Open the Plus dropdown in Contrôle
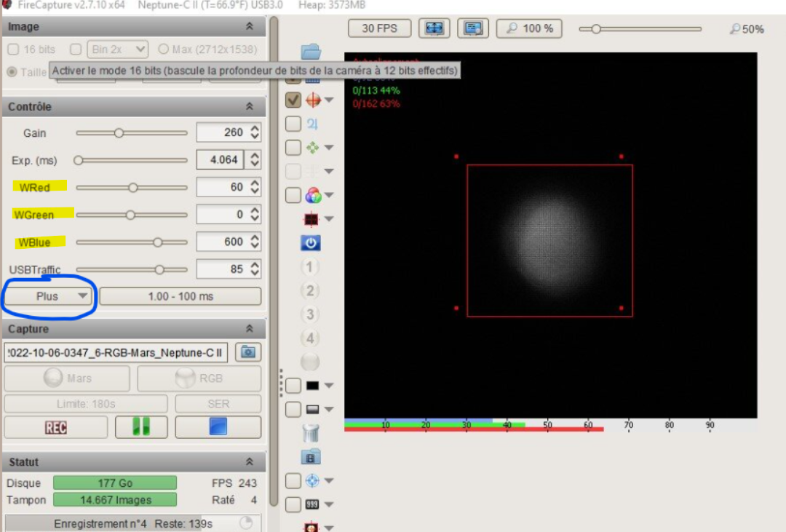Screen dimensions: 786x532 point(49,296)
